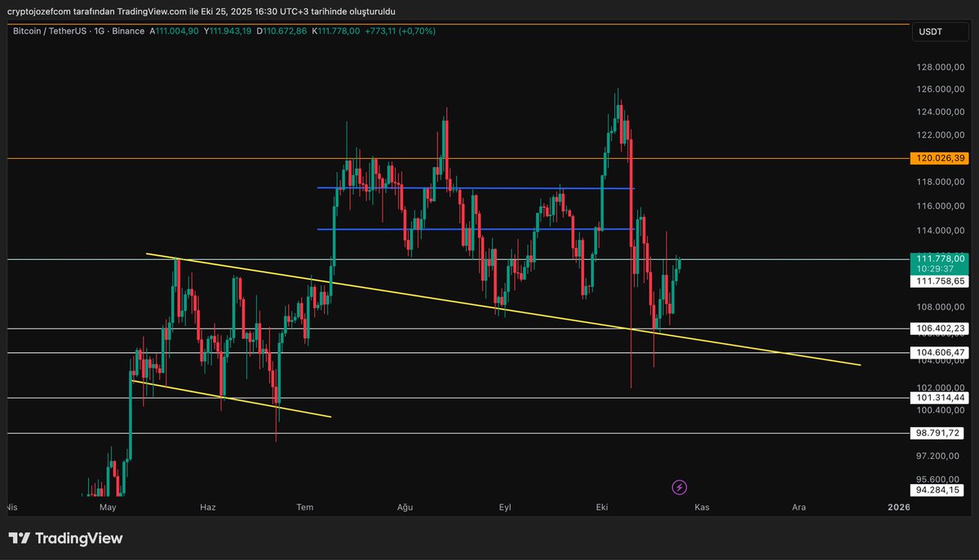Image resolution: width=979 pixels, height=560 pixels.
Task: Click the purple lightning bolt event icon
Action: [679, 487]
